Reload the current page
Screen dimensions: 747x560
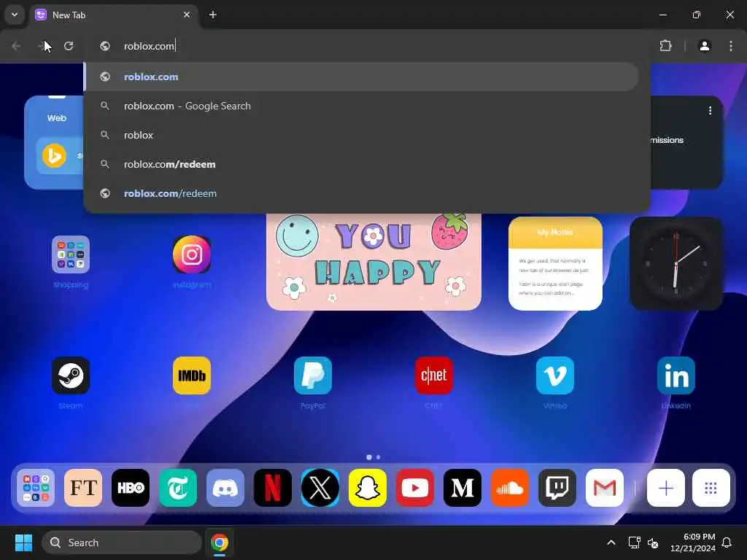(69, 46)
